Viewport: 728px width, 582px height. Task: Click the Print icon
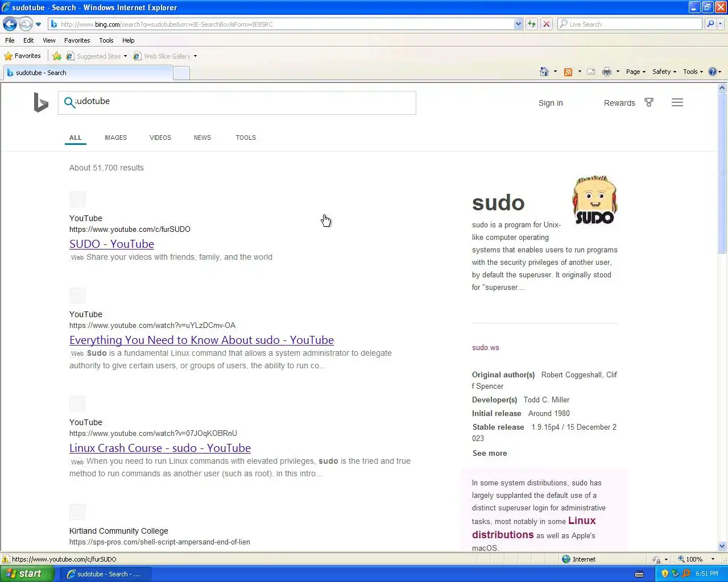coord(607,72)
